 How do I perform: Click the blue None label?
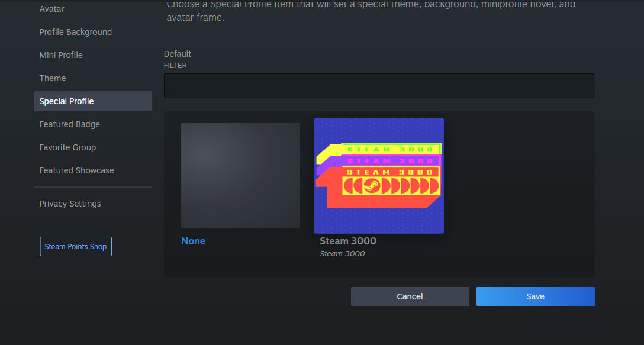click(193, 241)
